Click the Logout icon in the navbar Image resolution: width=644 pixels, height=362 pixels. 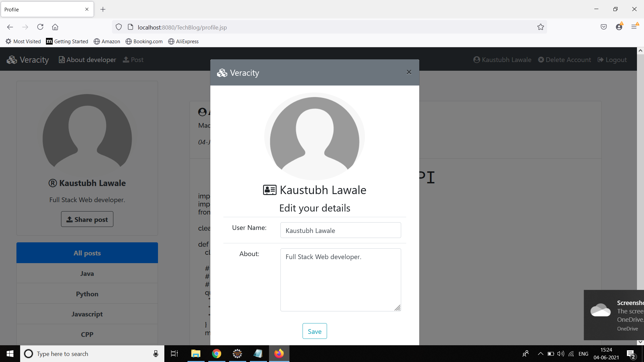point(600,59)
